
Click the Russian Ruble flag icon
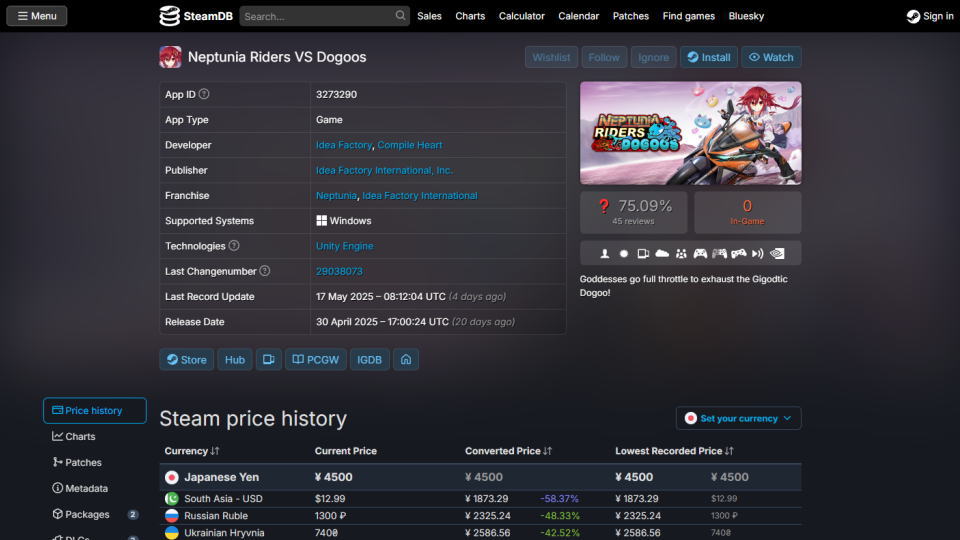[171, 516]
